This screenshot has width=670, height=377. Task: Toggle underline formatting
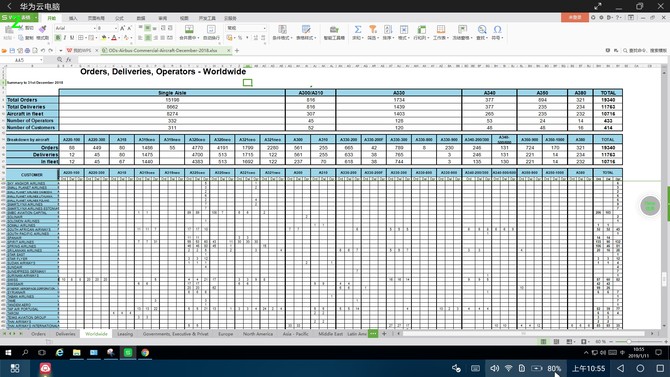pyautogui.click(x=72, y=38)
